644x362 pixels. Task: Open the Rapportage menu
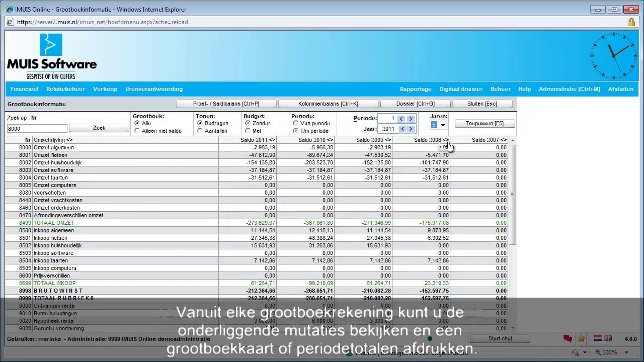(416, 89)
